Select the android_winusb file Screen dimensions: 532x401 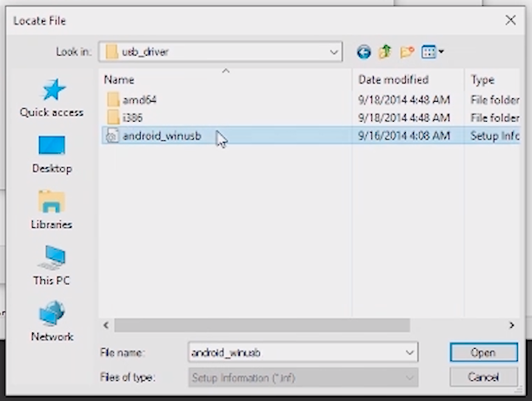pos(161,136)
